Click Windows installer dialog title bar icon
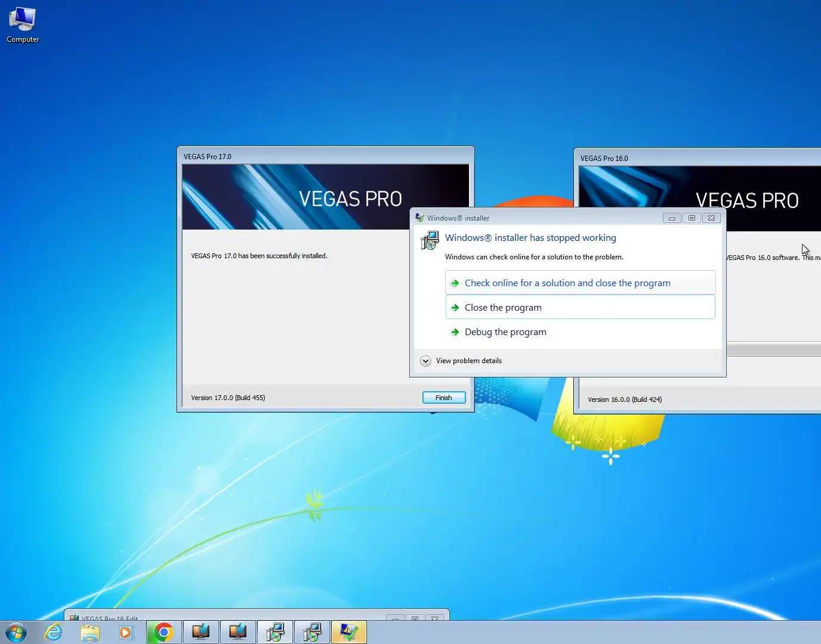Viewport: 821px width, 644px height. pos(420,218)
